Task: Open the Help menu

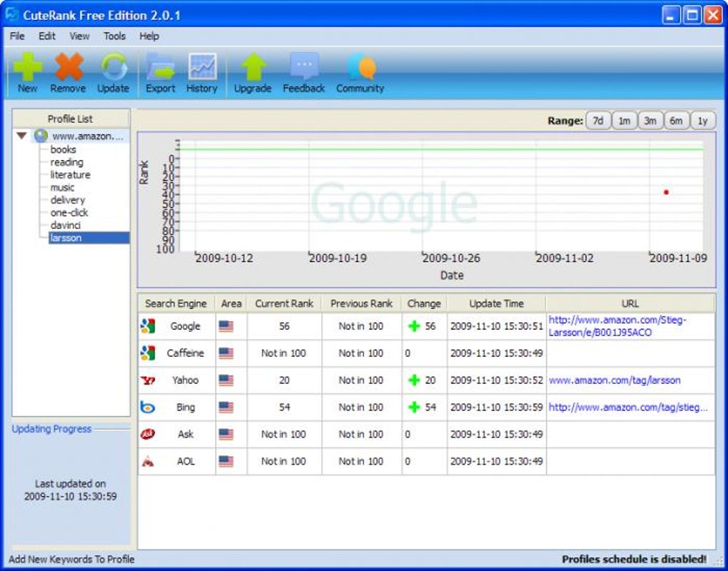Action: tap(149, 36)
